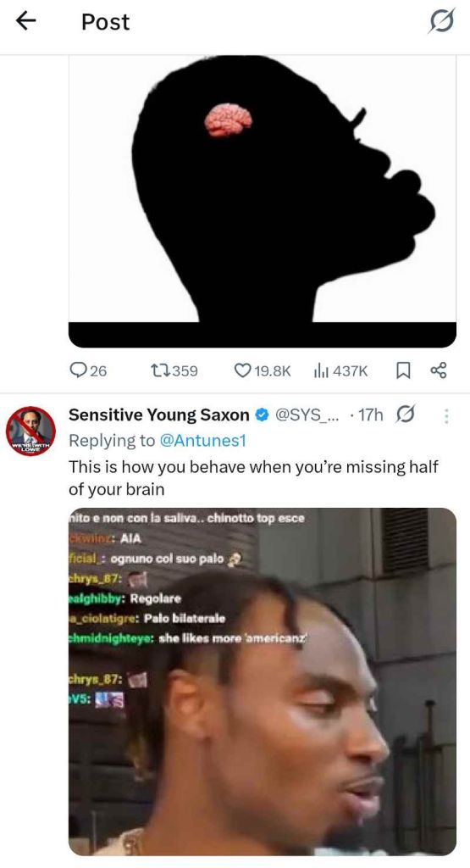470x868 pixels.
Task: Bookmark this post
Action: pyautogui.click(x=403, y=370)
